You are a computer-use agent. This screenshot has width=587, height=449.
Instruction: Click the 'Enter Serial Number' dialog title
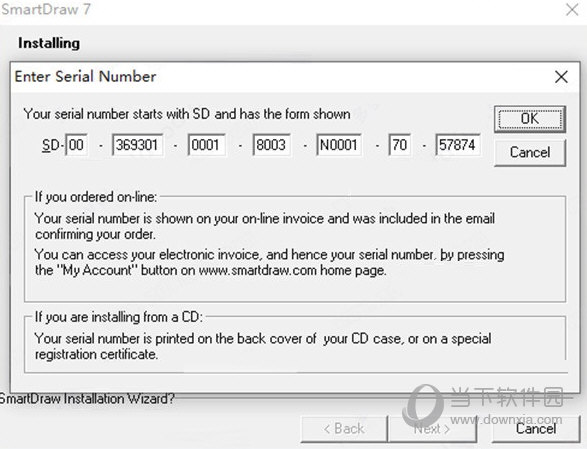point(85,76)
